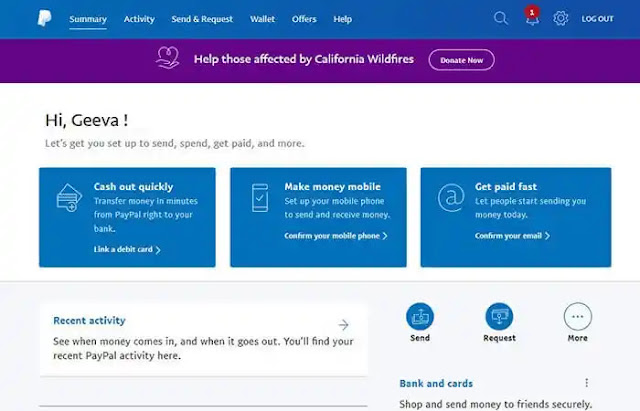Viewport: 640px width, 411px height.
Task: Click the Send money circle icon
Action: pos(420,316)
